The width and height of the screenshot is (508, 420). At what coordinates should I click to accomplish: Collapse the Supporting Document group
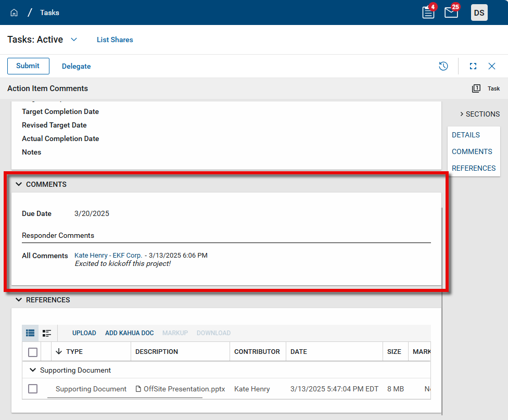(33, 371)
